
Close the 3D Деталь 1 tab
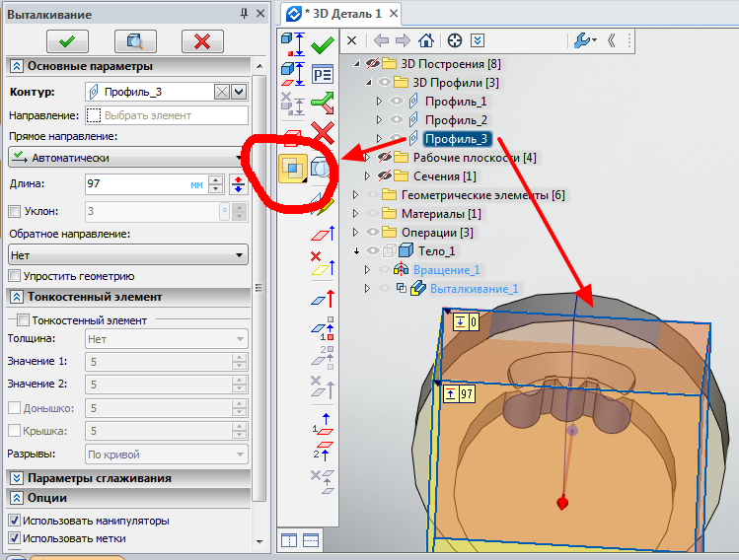pyautogui.click(x=394, y=14)
